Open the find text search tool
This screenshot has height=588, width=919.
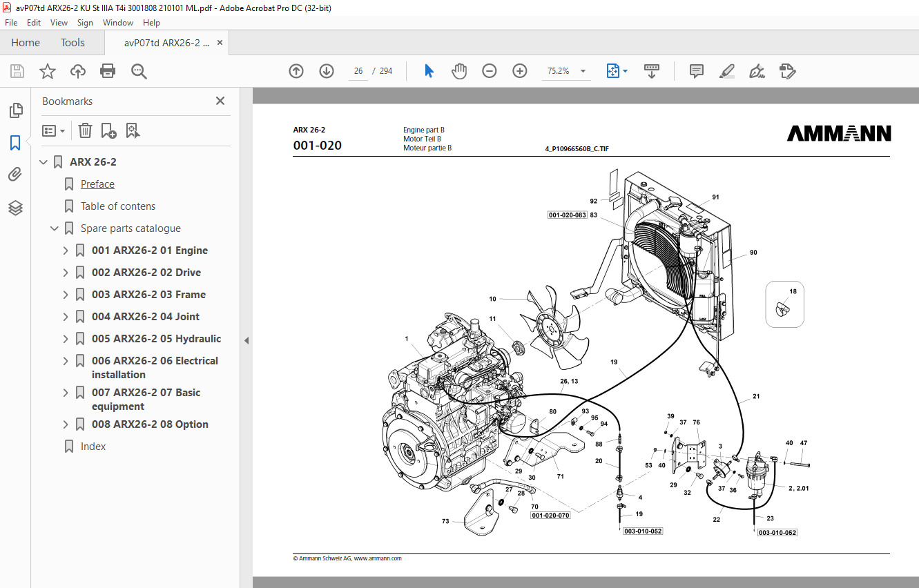click(139, 71)
